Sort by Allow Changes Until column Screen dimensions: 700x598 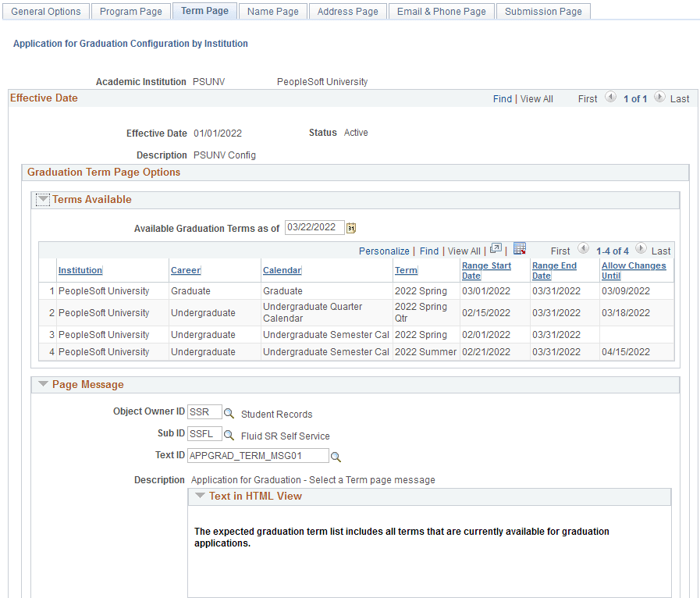pyautogui.click(x=634, y=271)
